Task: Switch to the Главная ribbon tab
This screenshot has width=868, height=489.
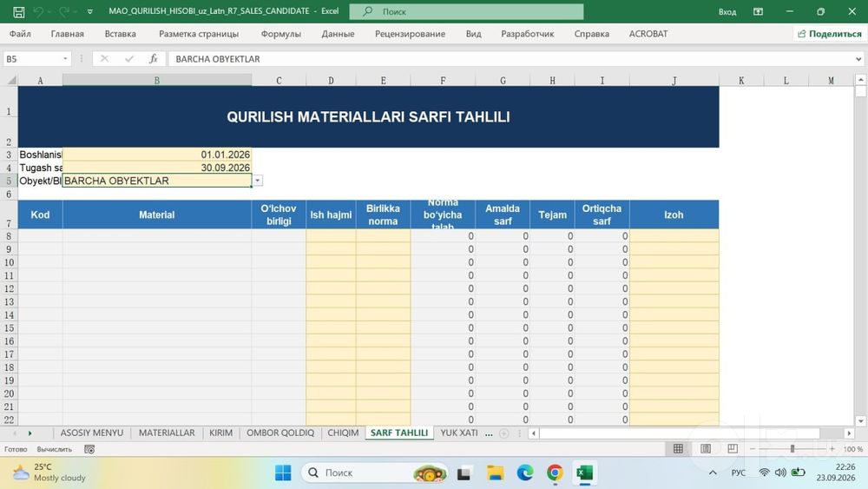Action: coord(68,34)
